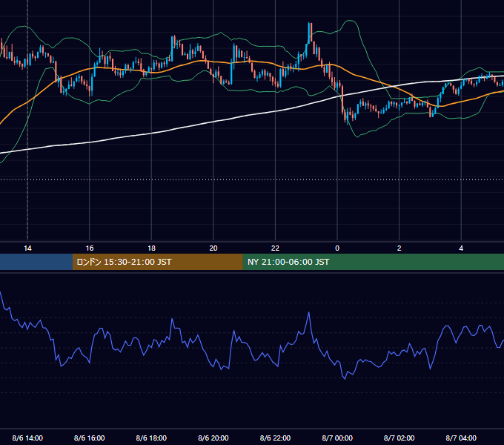Click the 8/7 02:00 date label
The height and width of the screenshot is (445, 504).
pyautogui.click(x=399, y=438)
